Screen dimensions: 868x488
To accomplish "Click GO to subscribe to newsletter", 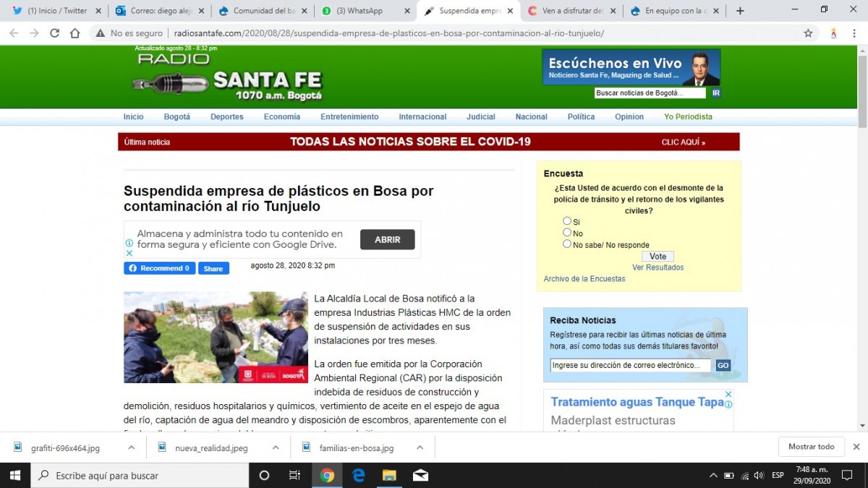I will click(723, 366).
